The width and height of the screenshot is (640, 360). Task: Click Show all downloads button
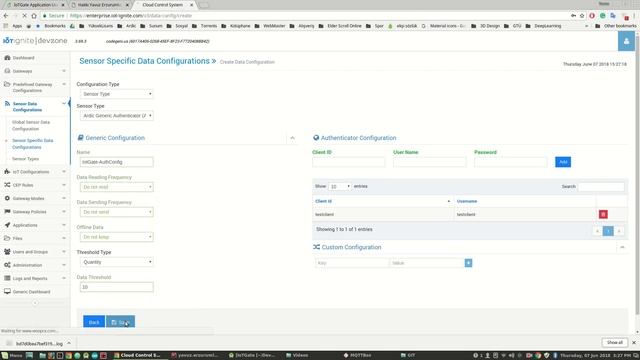(615, 343)
